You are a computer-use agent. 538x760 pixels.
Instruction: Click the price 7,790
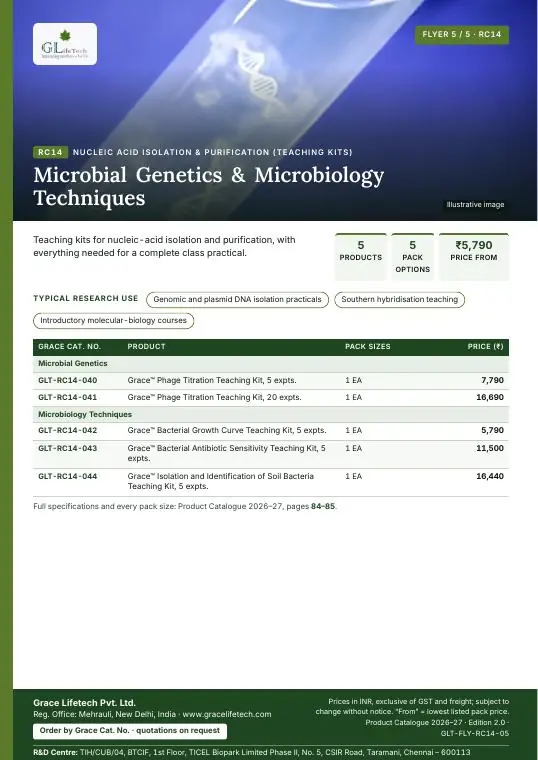492,380
